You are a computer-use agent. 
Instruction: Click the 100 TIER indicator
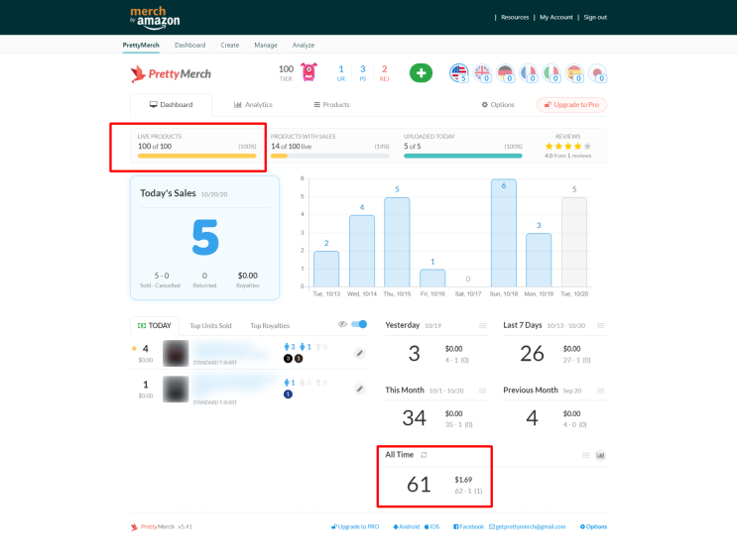(x=286, y=72)
